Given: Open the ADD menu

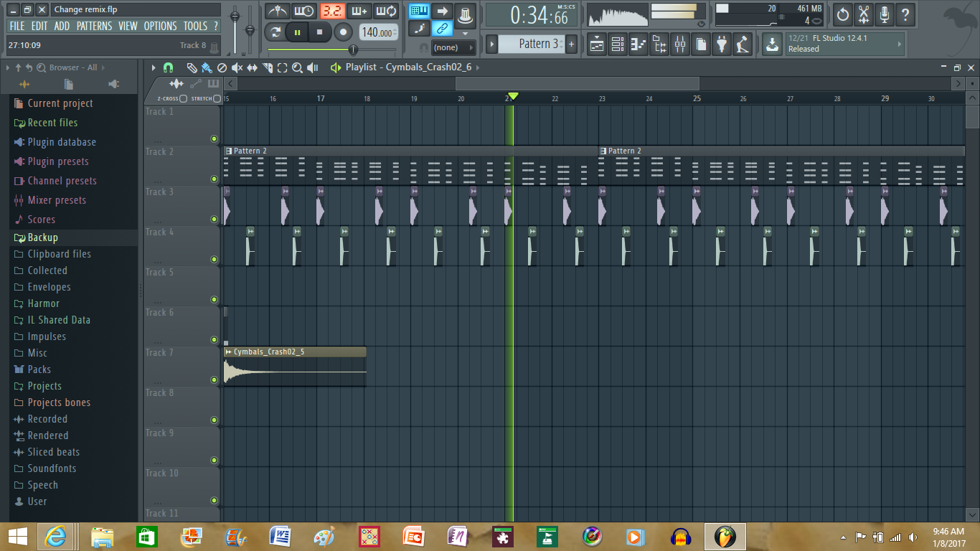Looking at the screenshot, I should (62, 26).
